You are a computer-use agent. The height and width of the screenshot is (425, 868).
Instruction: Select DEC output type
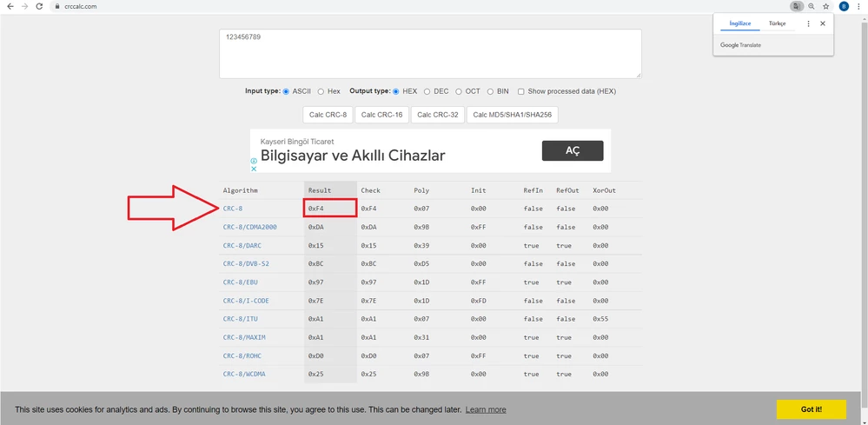pos(427,91)
